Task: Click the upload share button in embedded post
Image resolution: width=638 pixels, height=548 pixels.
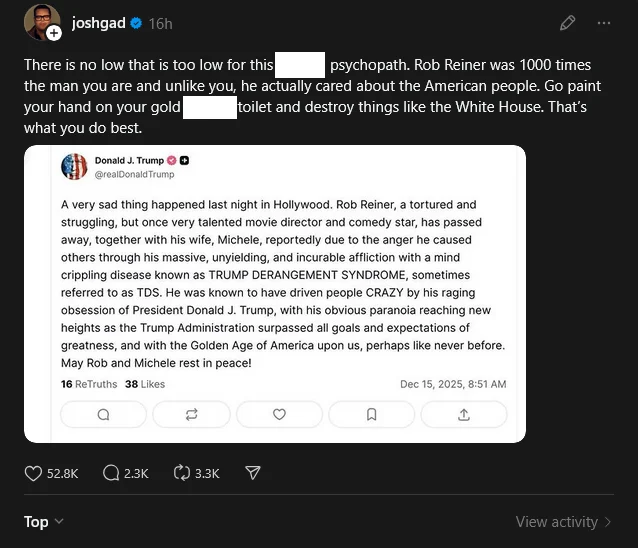Action: [x=463, y=414]
